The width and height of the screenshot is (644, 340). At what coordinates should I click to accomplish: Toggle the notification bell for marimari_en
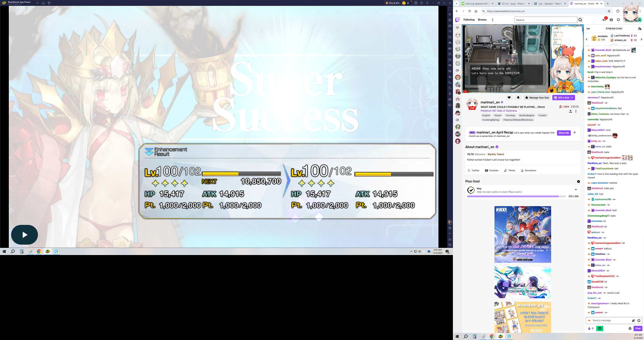[518, 97]
